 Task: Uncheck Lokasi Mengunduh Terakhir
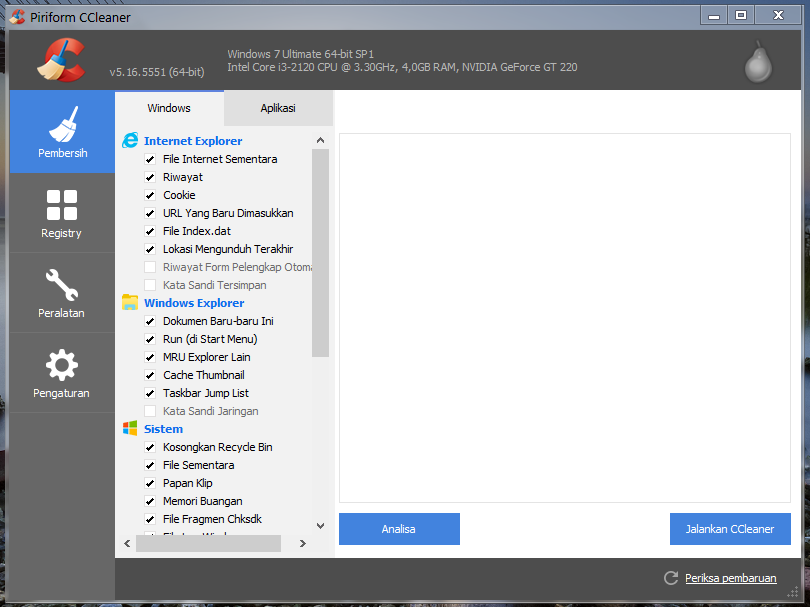pyautogui.click(x=150, y=249)
